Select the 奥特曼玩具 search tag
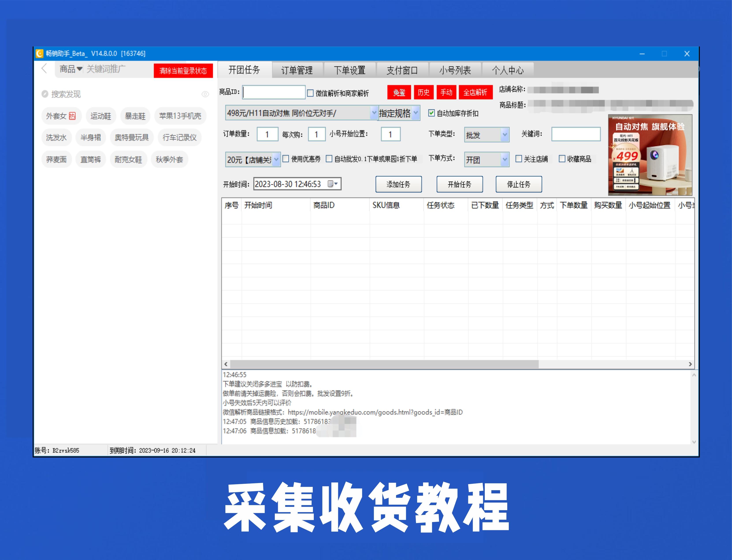 pyautogui.click(x=132, y=137)
